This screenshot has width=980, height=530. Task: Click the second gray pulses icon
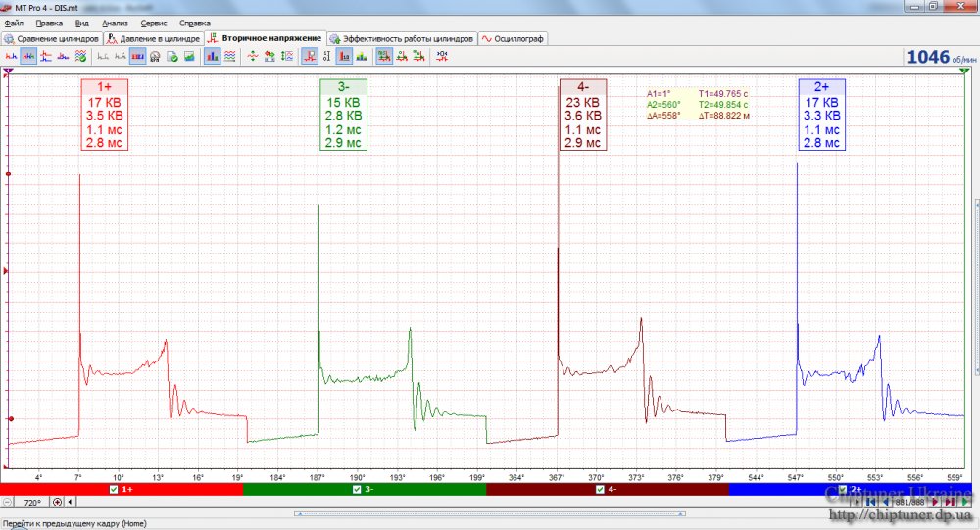120,56
